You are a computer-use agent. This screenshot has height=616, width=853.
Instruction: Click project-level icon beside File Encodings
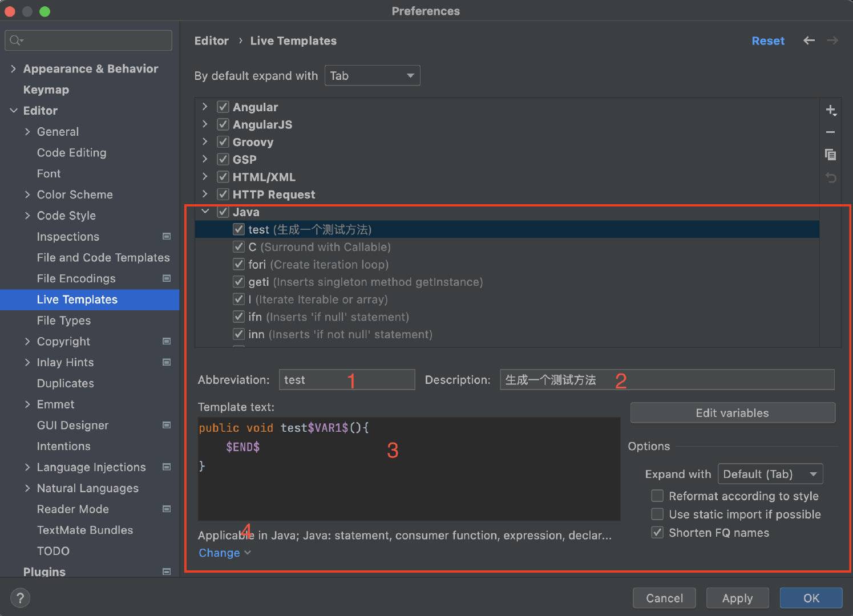(167, 278)
